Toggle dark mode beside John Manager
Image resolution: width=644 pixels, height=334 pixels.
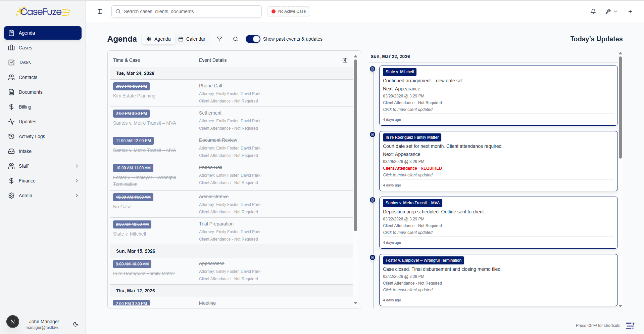tap(75, 324)
